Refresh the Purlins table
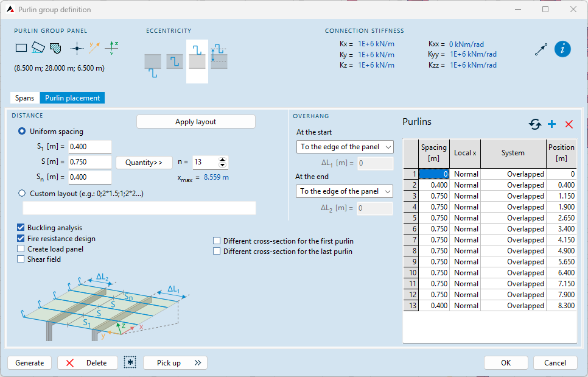Image resolution: width=588 pixels, height=377 pixels. [x=535, y=124]
